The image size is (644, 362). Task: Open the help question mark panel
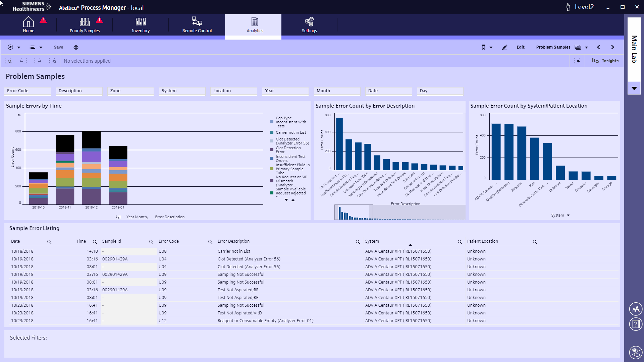coord(636,324)
